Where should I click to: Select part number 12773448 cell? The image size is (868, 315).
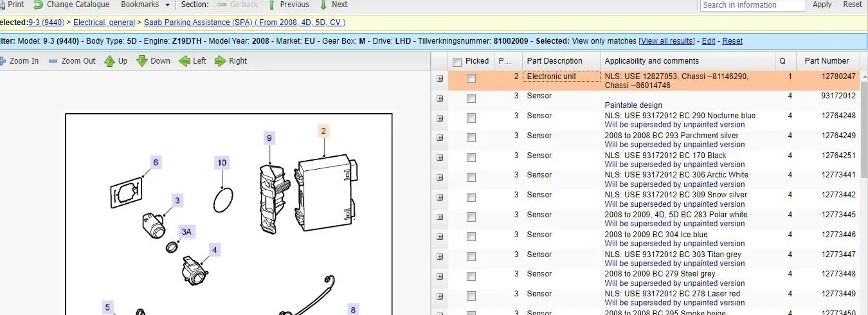point(838,274)
